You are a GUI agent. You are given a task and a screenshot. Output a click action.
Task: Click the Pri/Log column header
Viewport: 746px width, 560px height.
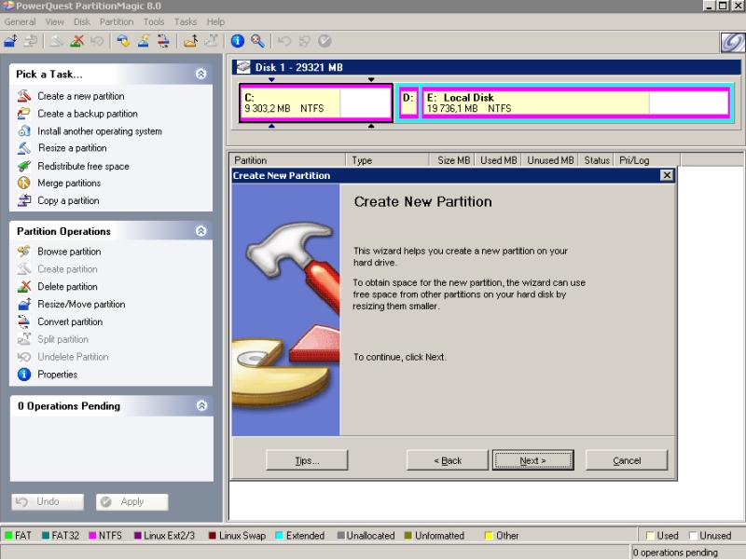[x=647, y=160]
